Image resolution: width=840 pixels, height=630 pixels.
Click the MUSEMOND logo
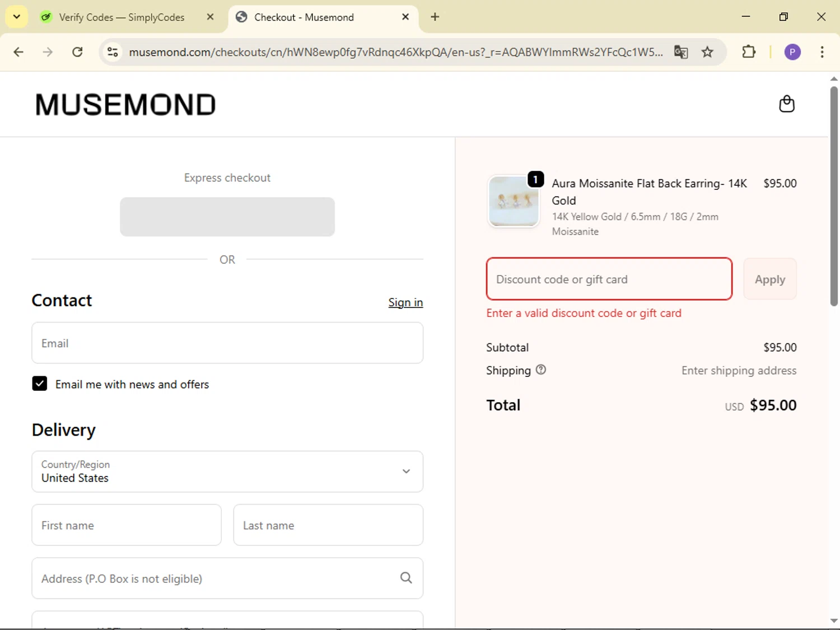pyautogui.click(x=125, y=105)
